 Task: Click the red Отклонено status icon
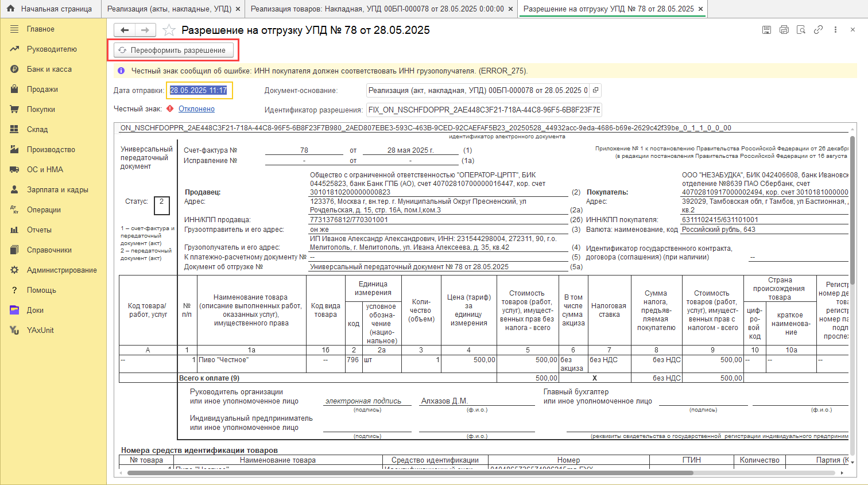click(170, 108)
